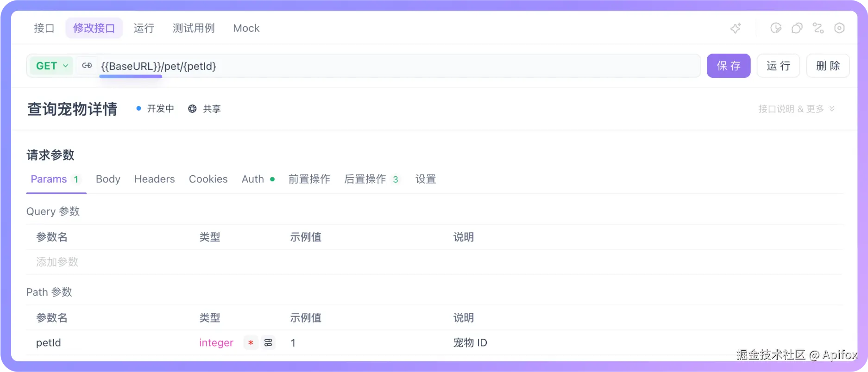Open the 前置操作 tab

tap(309, 179)
